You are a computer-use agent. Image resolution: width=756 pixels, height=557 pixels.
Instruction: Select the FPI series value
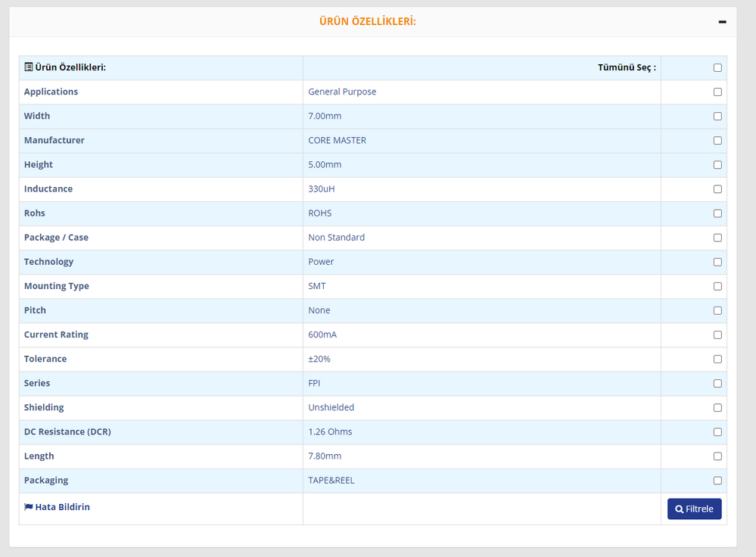(314, 384)
